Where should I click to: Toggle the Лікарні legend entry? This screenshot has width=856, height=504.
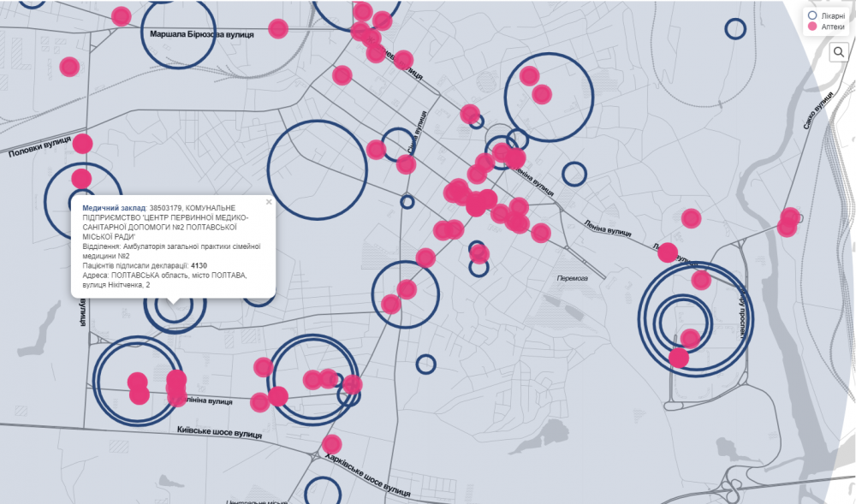(x=825, y=15)
